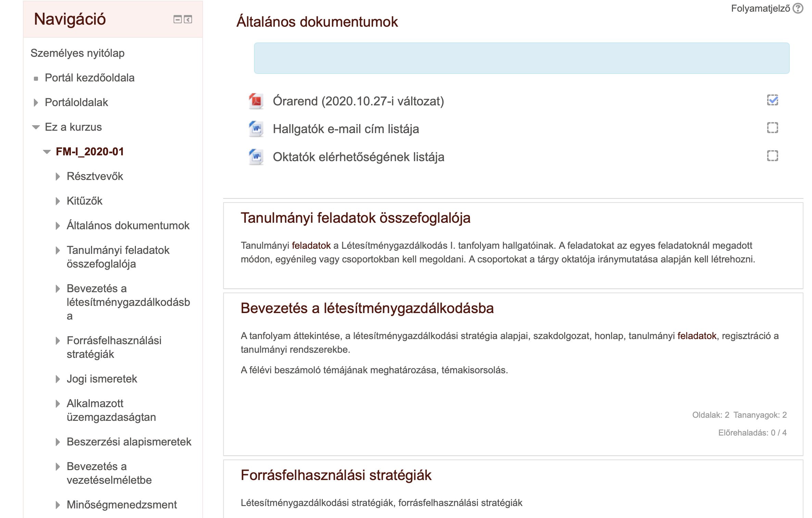Open Bevezetés a létesítménygazdálkodásba section heading
This screenshot has width=812, height=518.
pos(367,308)
